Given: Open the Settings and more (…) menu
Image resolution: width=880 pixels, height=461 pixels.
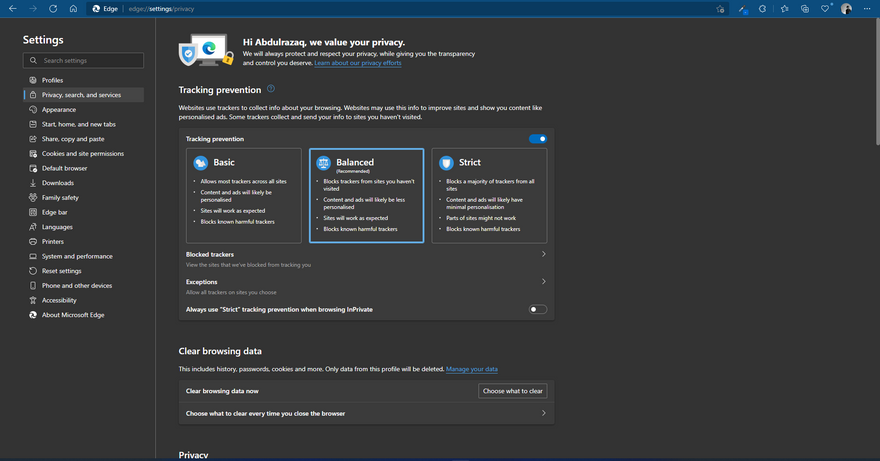Looking at the screenshot, I should (867, 8).
